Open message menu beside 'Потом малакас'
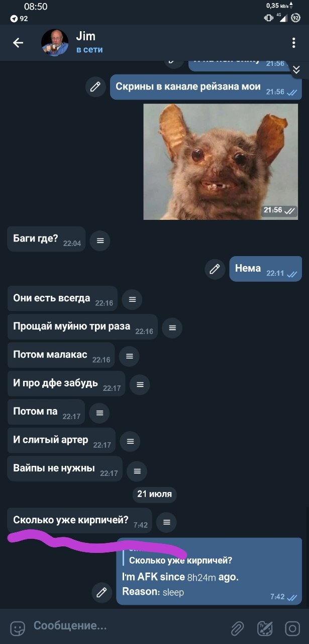309x644 pixels. (129, 356)
